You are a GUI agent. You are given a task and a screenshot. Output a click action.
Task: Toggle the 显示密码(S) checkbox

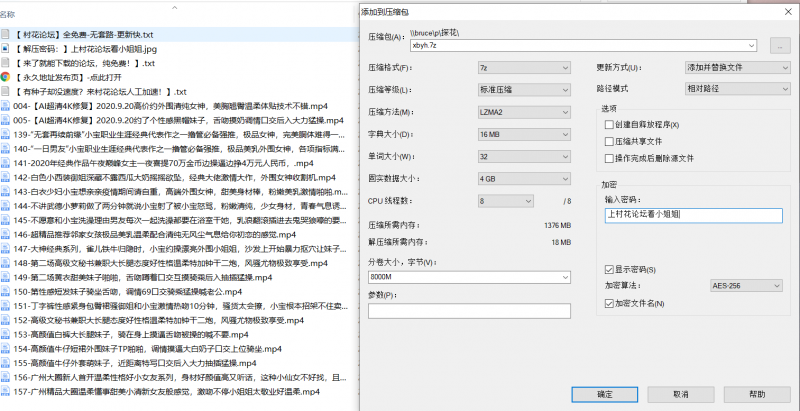pyautogui.click(x=609, y=270)
